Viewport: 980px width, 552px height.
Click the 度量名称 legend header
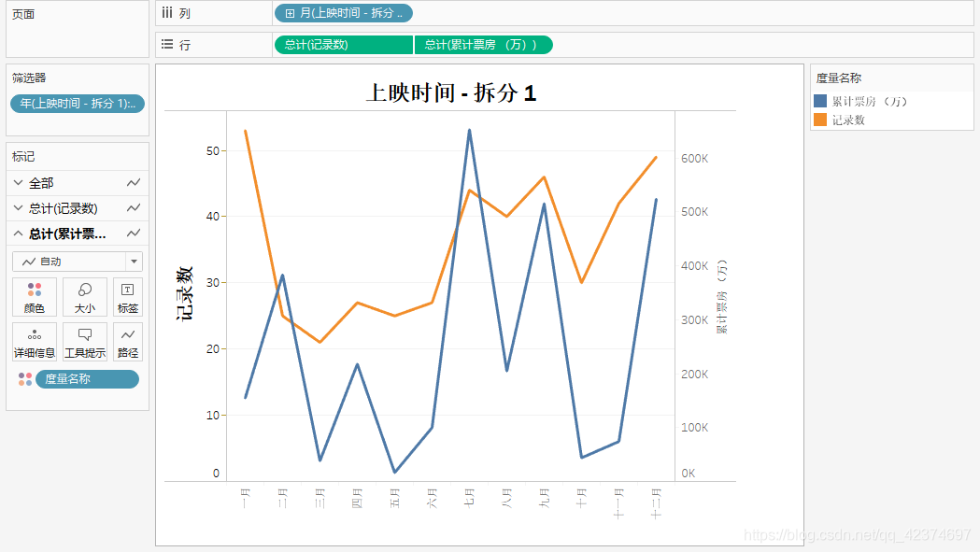(x=839, y=78)
